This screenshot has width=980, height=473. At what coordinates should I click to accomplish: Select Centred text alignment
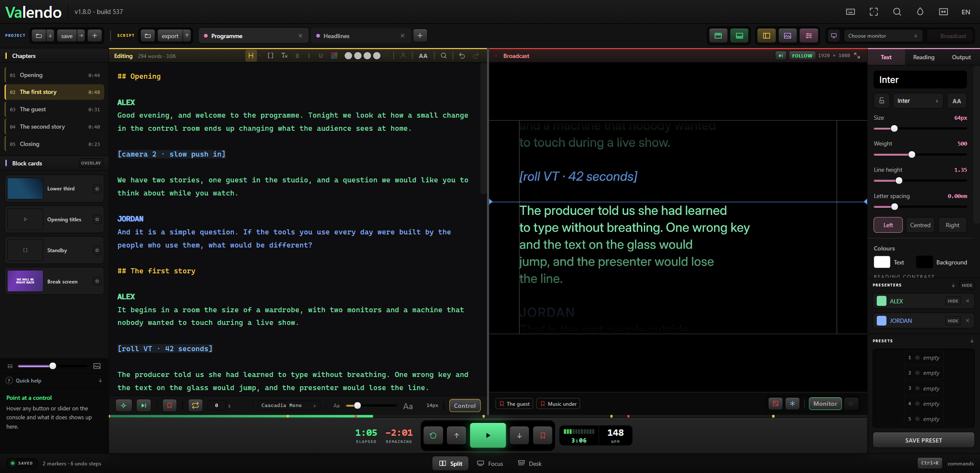point(920,225)
